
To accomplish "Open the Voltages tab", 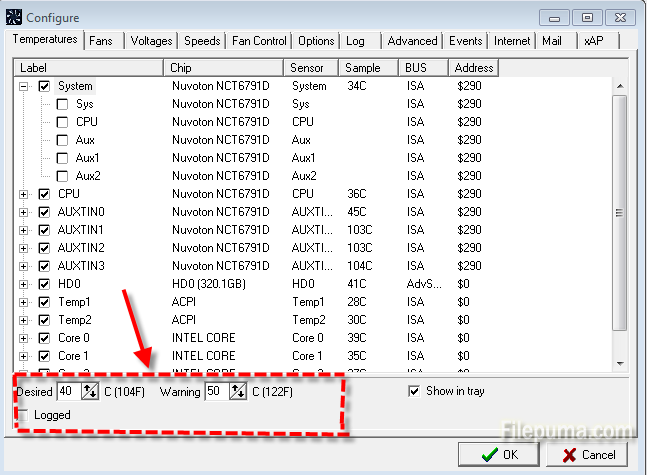I will pyautogui.click(x=151, y=41).
